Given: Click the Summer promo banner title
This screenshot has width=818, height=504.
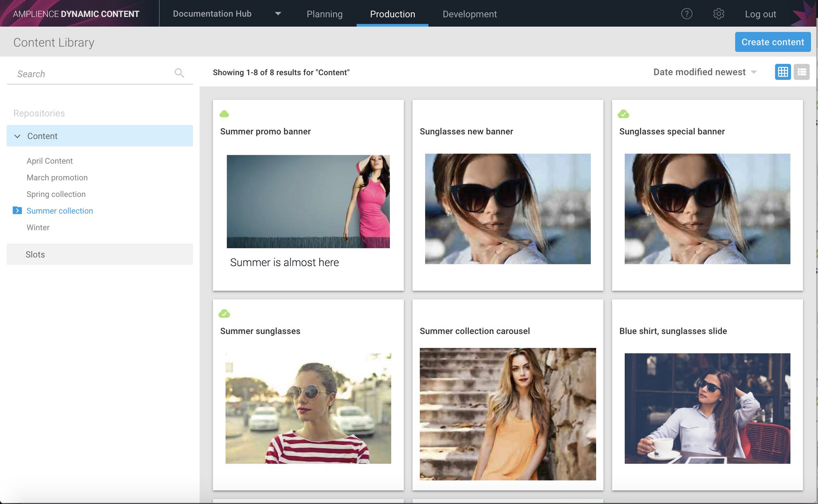Looking at the screenshot, I should coord(265,132).
